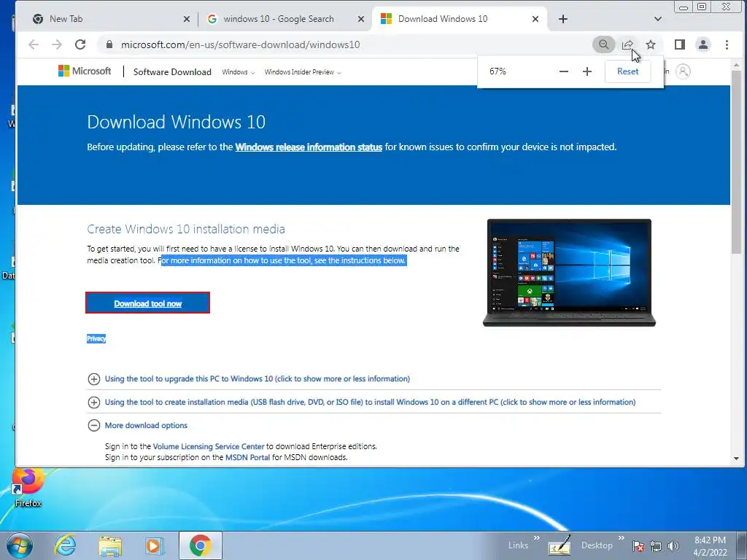Open the MSDN Portal link
Image resolution: width=747 pixels, height=560 pixels.
[x=247, y=457]
